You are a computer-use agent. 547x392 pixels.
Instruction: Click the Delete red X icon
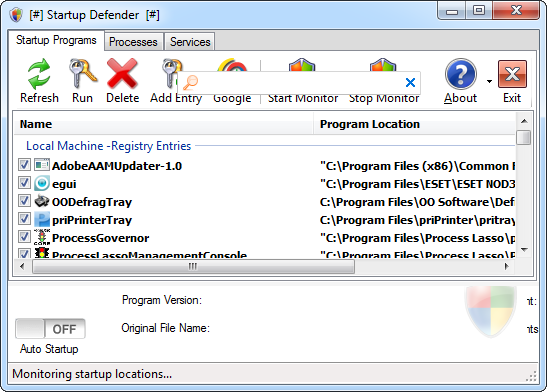(122, 73)
